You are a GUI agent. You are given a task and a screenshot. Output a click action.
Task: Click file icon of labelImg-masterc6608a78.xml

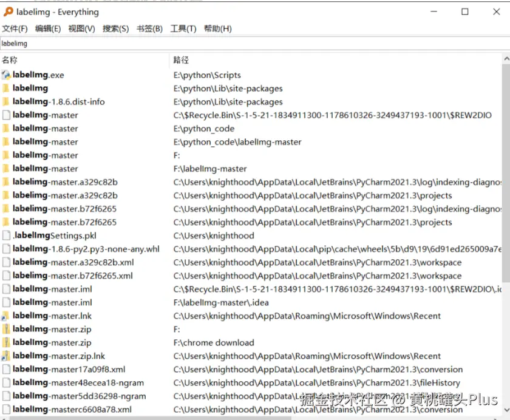(6, 409)
